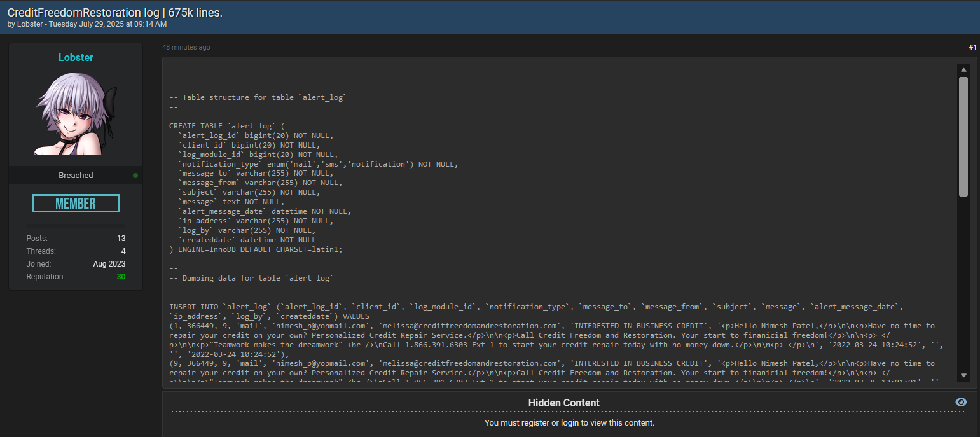This screenshot has width=980, height=437.
Task: Click the Threads count 4
Action: [123, 251]
